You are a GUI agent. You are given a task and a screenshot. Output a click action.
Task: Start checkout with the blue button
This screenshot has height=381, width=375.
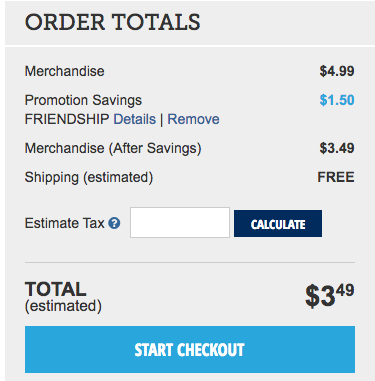pyautogui.click(x=190, y=349)
